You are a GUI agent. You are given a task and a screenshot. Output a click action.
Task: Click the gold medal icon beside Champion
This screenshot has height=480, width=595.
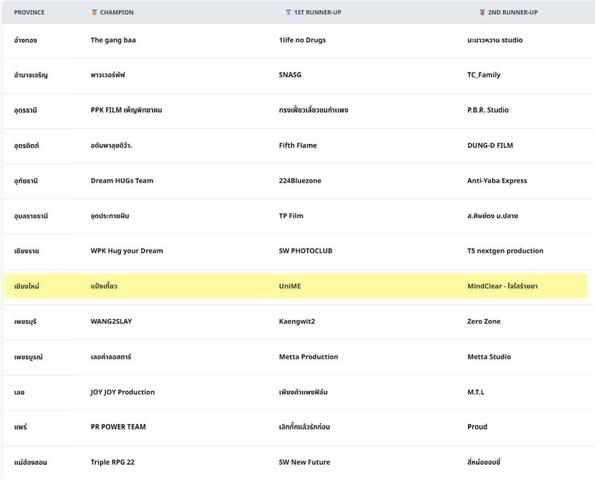(x=94, y=13)
